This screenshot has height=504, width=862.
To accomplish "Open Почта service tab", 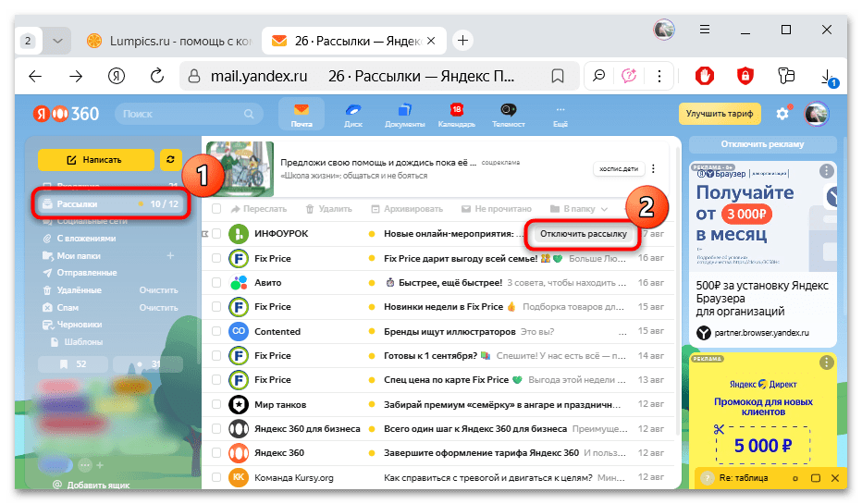I will (302, 115).
